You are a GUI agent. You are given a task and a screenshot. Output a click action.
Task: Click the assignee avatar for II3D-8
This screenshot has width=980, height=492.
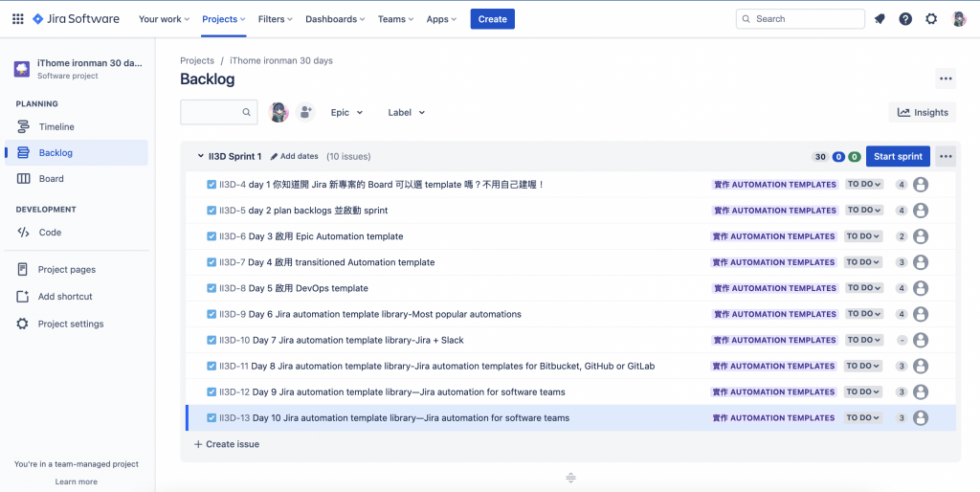tap(920, 288)
